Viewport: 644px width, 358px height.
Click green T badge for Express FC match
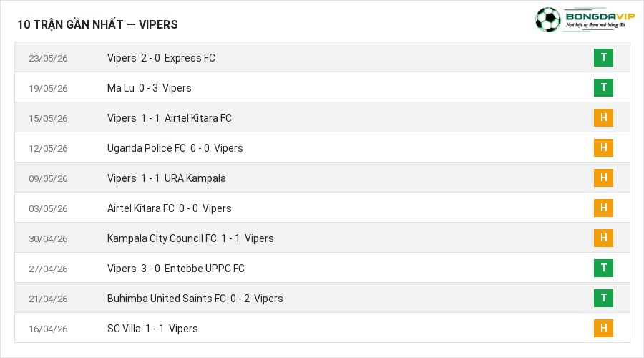pos(603,57)
